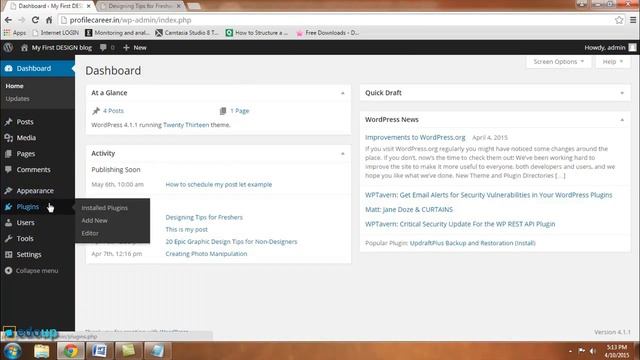This screenshot has height=360, width=640.
Task: Click the Collapse menu arrow icon
Action: click(x=9, y=270)
